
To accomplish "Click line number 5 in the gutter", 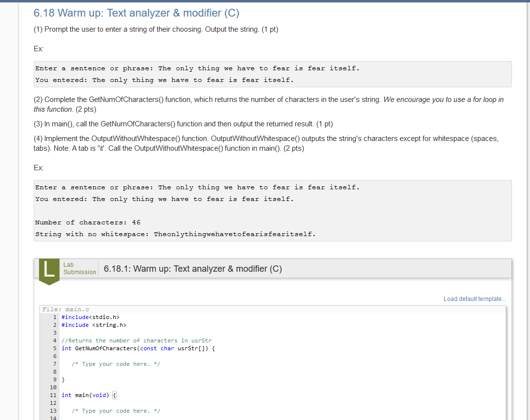I will pos(55,348).
